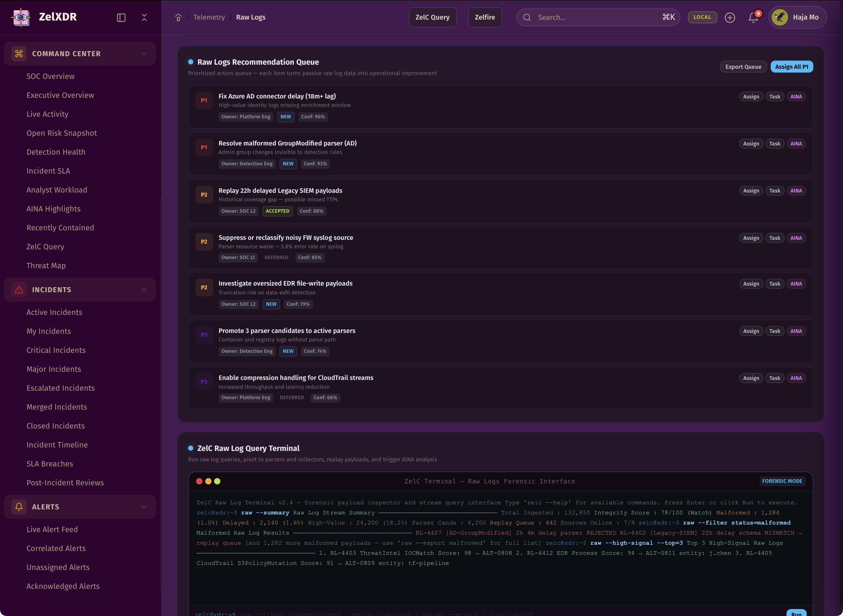Click the ZelXDR logo icon
This screenshot has width=843, height=616.
pos(21,17)
